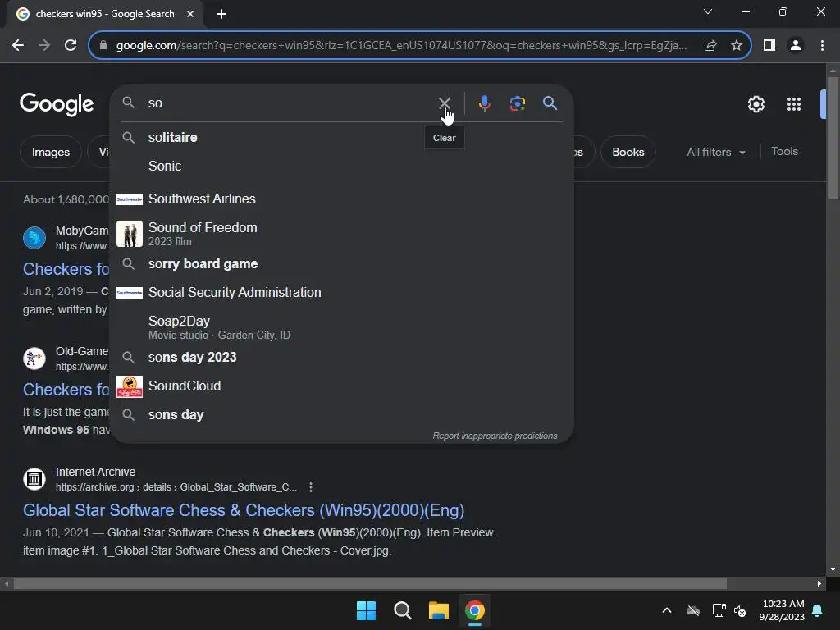View site information padlock
Viewport: 840px width, 630px height.
[x=103, y=46]
